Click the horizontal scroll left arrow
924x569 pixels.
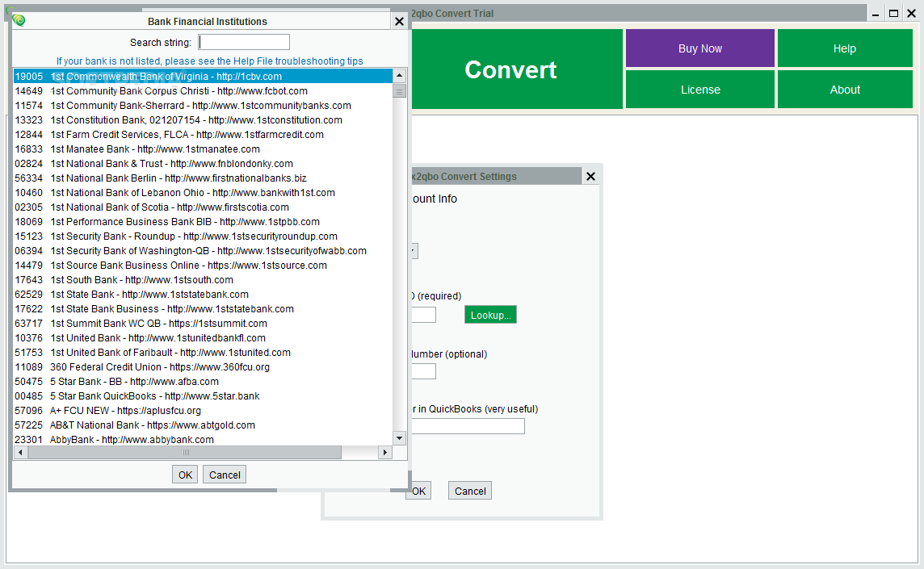click(21, 452)
